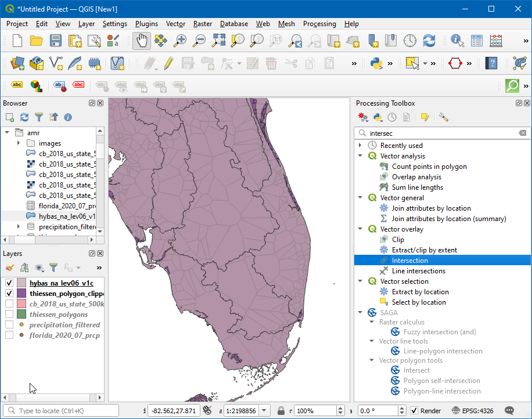The width and height of the screenshot is (532, 419).
Task: Toggle the Render checkbox in status bar
Action: coord(414,410)
